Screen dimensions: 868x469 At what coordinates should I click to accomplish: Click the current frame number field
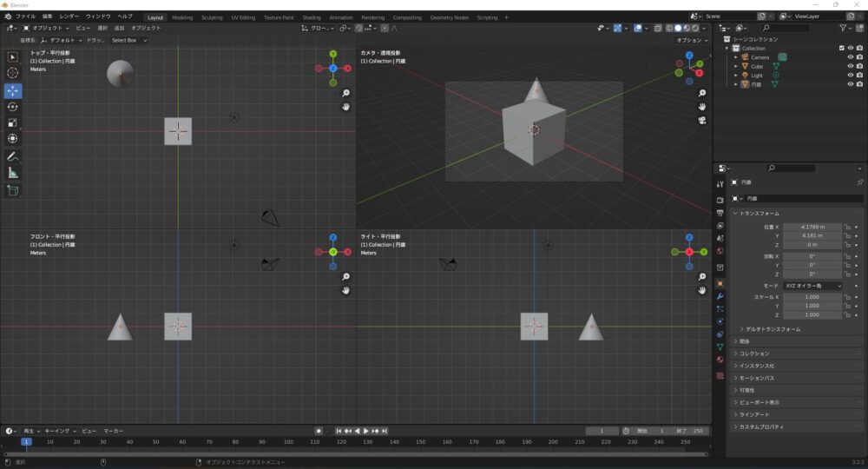[x=602, y=431]
